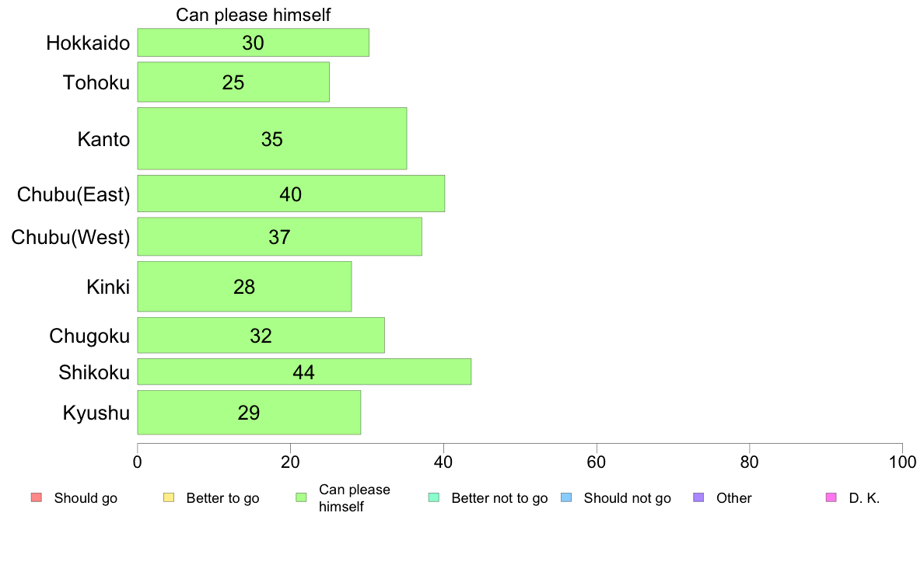Click the pink D. K. legend swatch
Image resolution: width=924 pixels, height=572 pixels.
click(x=831, y=497)
